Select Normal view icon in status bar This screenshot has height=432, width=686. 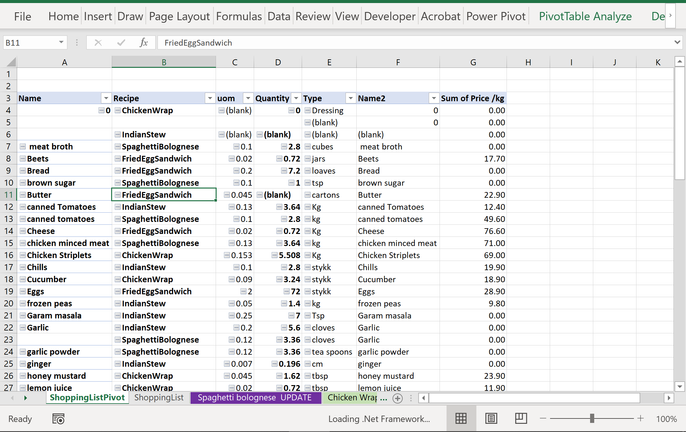(461, 419)
